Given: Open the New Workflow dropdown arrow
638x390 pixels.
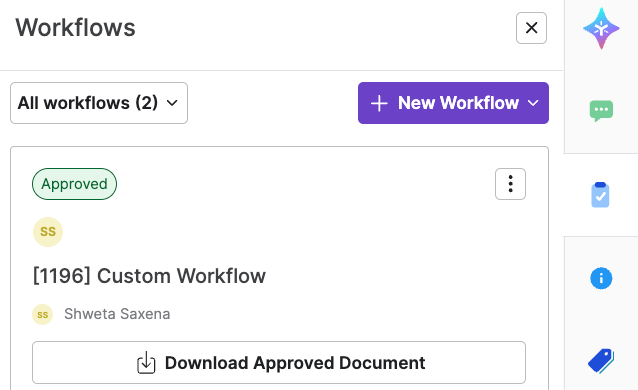Looking at the screenshot, I should pyautogui.click(x=533, y=103).
